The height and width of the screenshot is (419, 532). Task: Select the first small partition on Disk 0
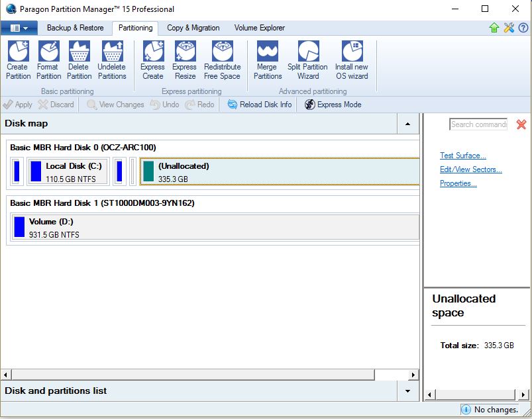click(x=17, y=171)
